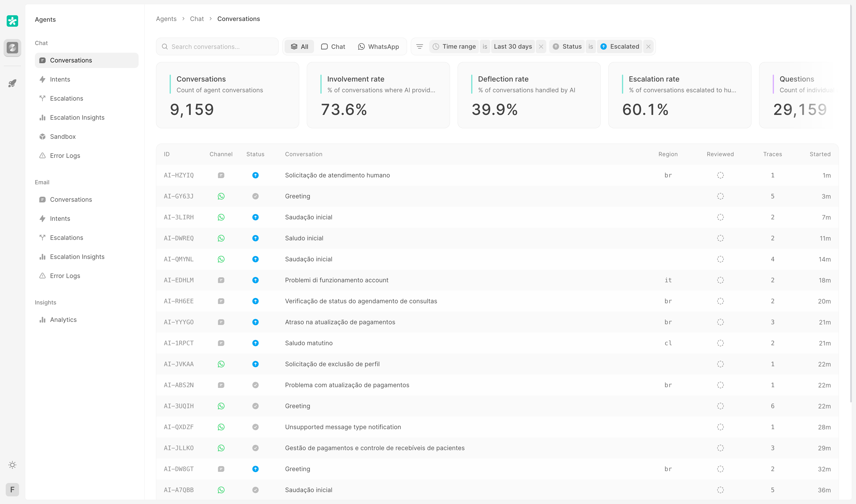The height and width of the screenshot is (504, 856).
Task: Open Analytics under Insights
Action: [87, 319]
